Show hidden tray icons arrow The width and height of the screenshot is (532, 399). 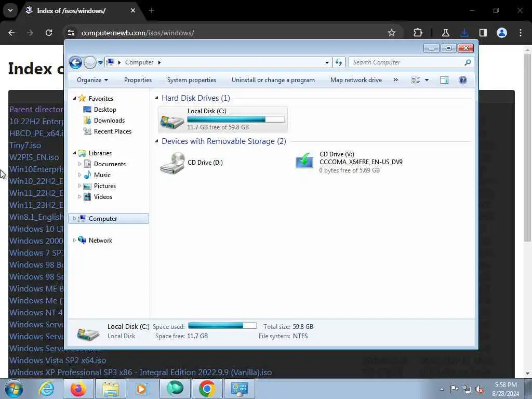click(x=442, y=390)
